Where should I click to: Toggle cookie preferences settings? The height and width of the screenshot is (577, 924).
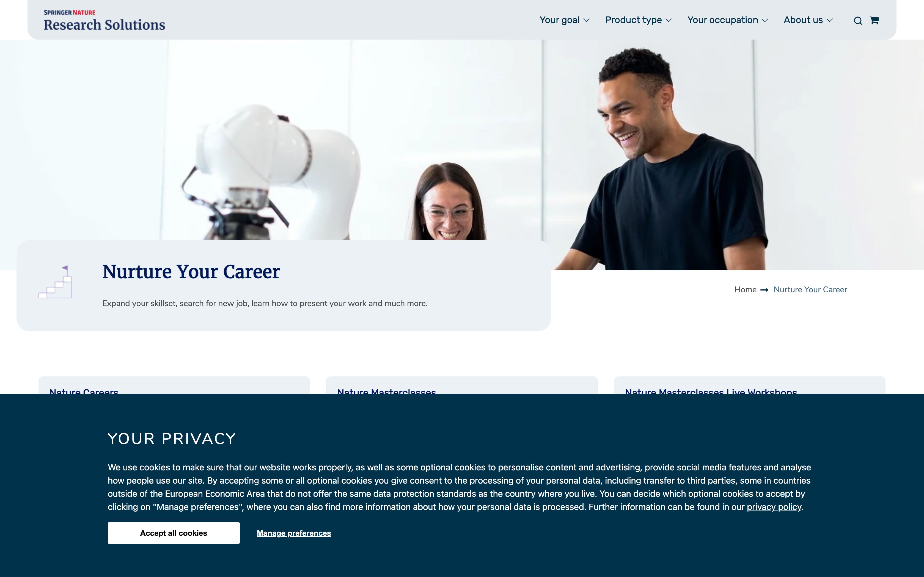point(294,532)
